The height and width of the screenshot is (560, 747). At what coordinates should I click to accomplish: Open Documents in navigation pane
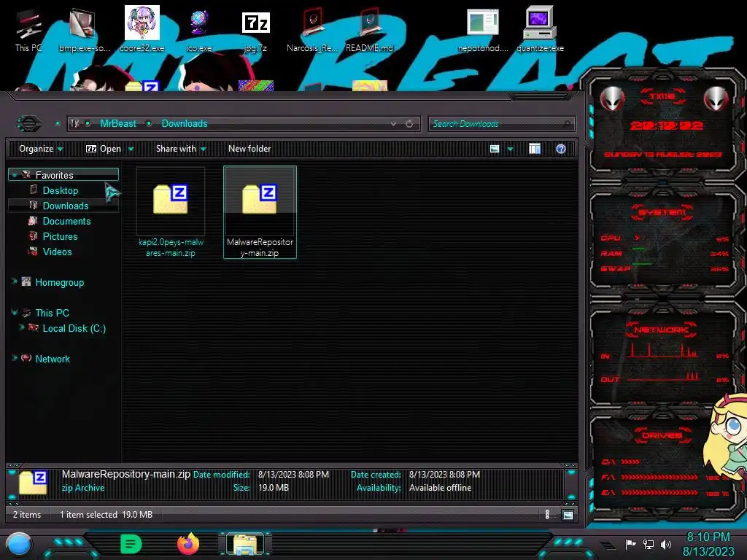coord(66,222)
